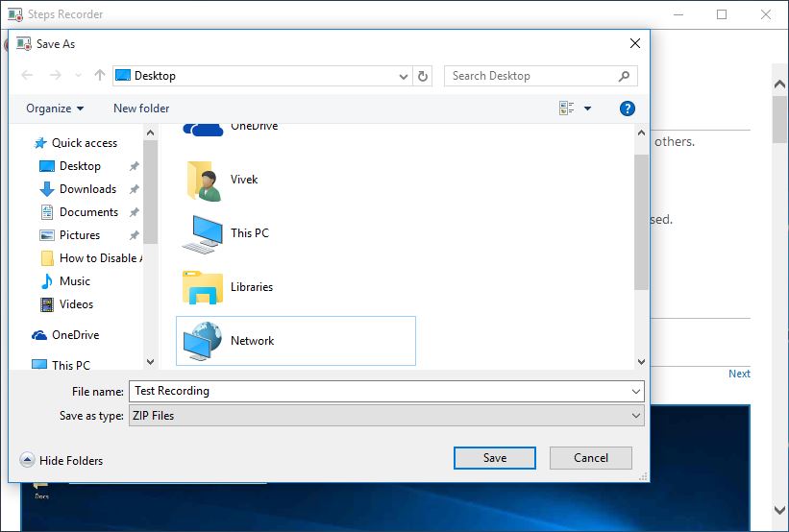Image resolution: width=789 pixels, height=532 pixels.
Task: Click the search magnifier icon
Action: 624,76
